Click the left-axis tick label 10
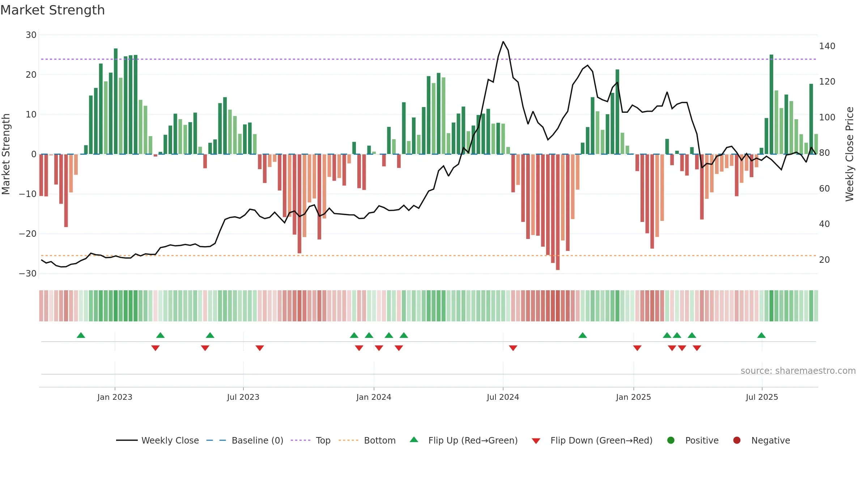The height and width of the screenshot is (488, 868). tap(31, 115)
